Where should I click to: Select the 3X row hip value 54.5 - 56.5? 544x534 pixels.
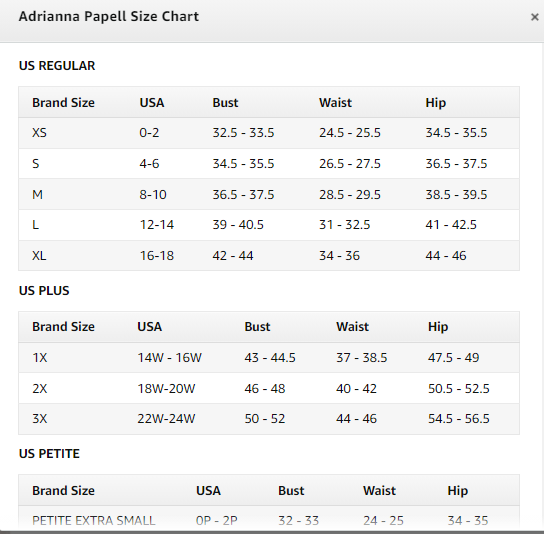459,418
